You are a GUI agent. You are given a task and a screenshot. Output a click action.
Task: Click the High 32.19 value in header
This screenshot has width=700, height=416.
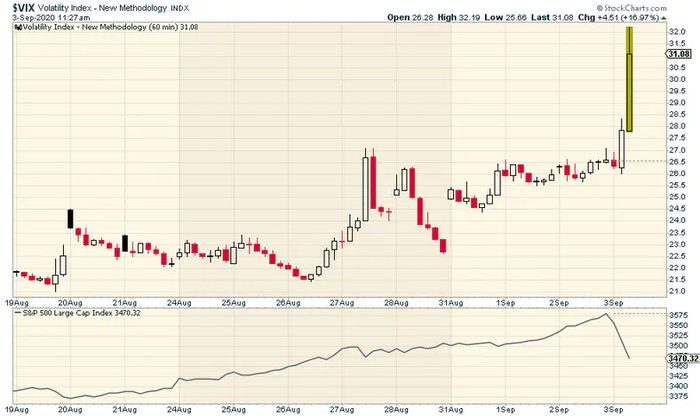click(x=458, y=17)
